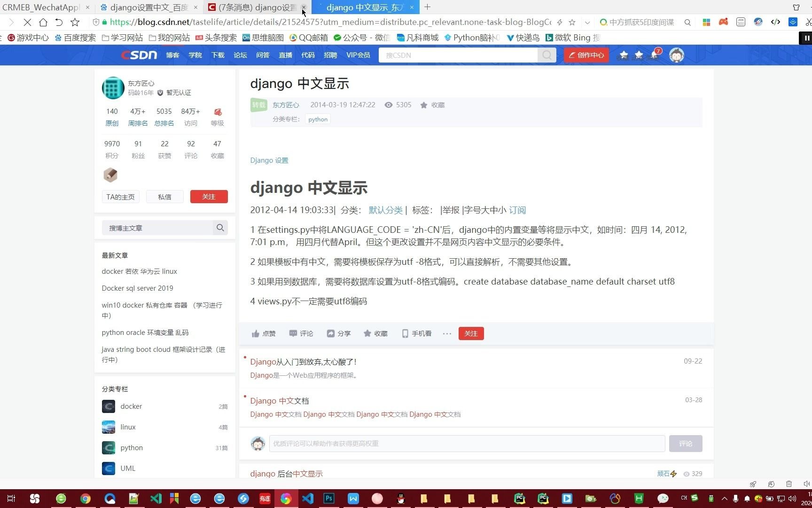Click the red 关注 button in action bar
Screen dimensions: 812x508
471,333
